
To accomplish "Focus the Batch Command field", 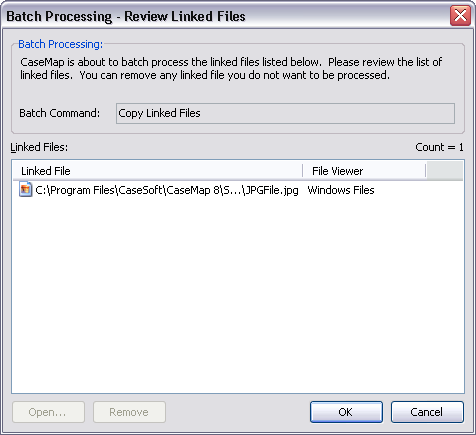I will [285, 113].
